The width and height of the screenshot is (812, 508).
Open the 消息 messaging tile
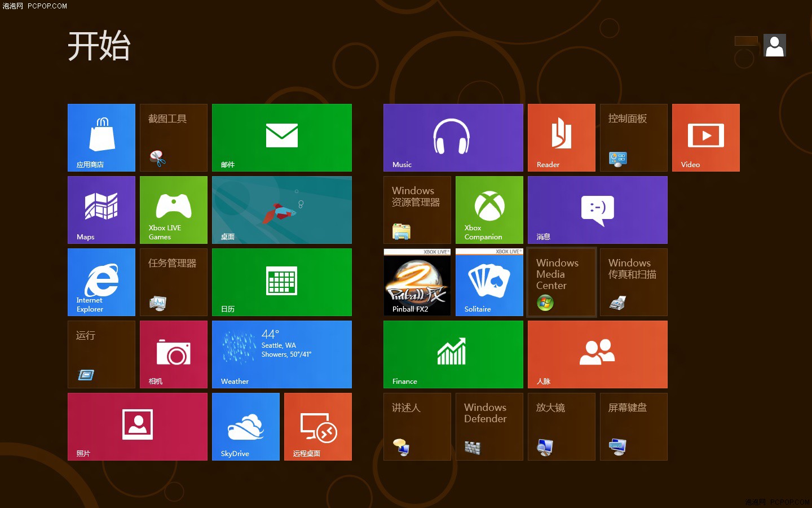(x=598, y=210)
